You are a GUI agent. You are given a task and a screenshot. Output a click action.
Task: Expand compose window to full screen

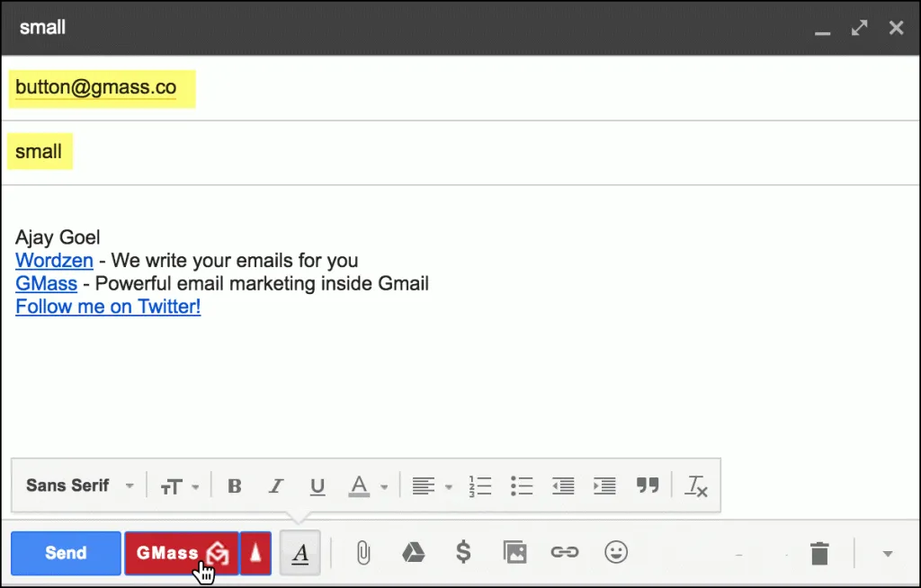pyautogui.click(x=859, y=28)
